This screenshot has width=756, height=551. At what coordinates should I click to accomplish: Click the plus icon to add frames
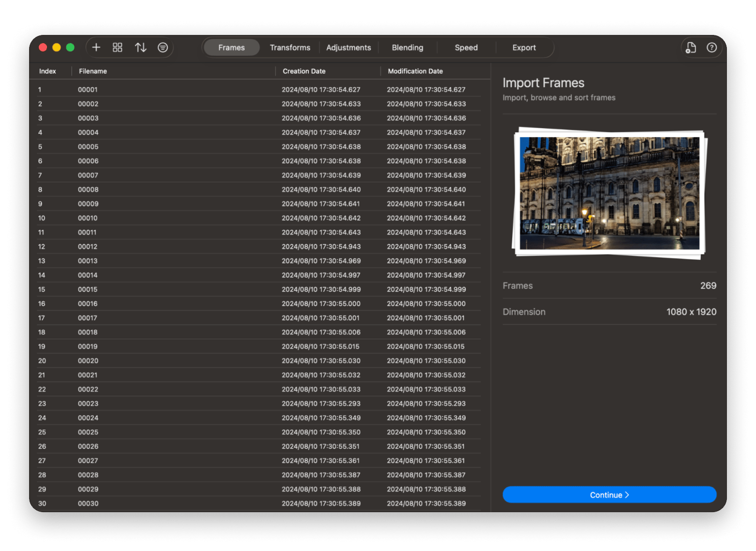click(96, 48)
